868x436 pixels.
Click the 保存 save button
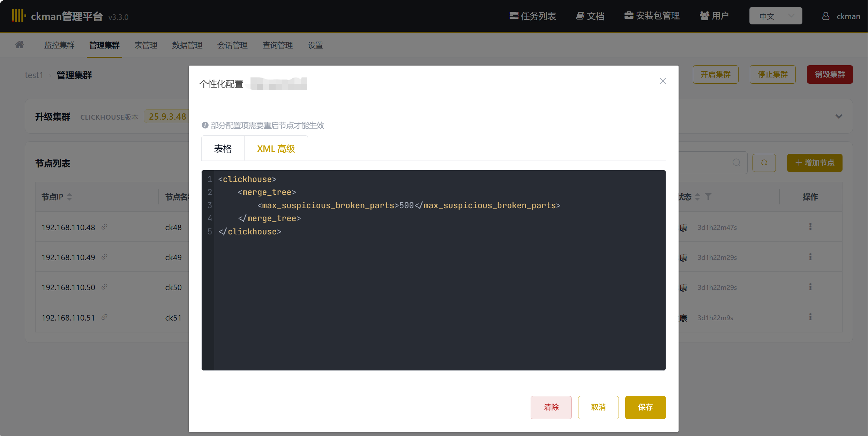coord(645,407)
